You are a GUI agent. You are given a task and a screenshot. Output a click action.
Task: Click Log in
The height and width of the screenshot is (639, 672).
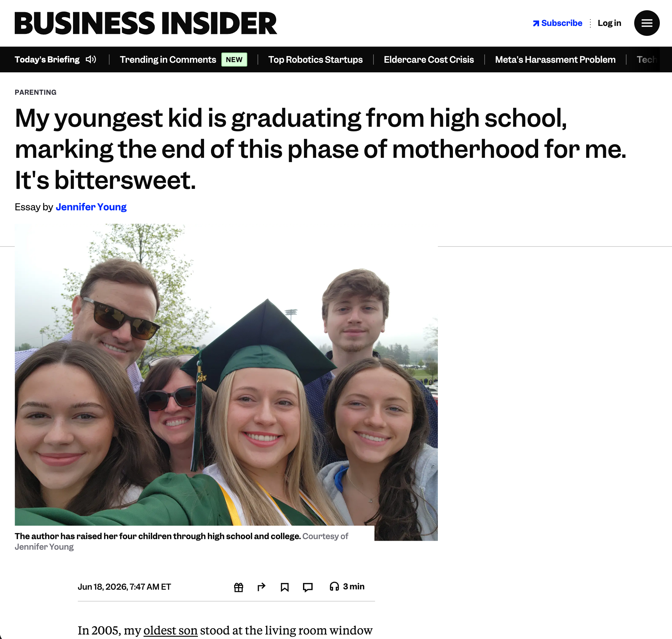pyautogui.click(x=609, y=23)
